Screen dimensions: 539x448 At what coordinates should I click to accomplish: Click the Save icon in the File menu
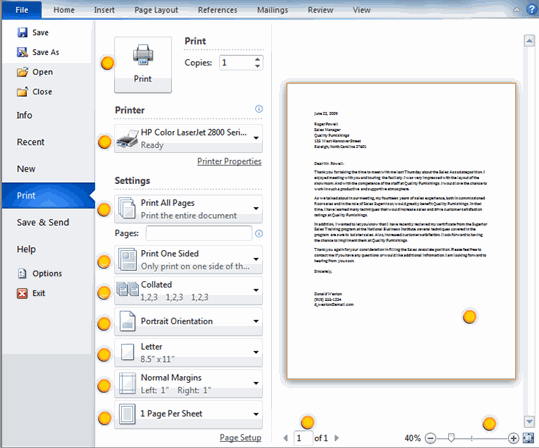click(22, 32)
